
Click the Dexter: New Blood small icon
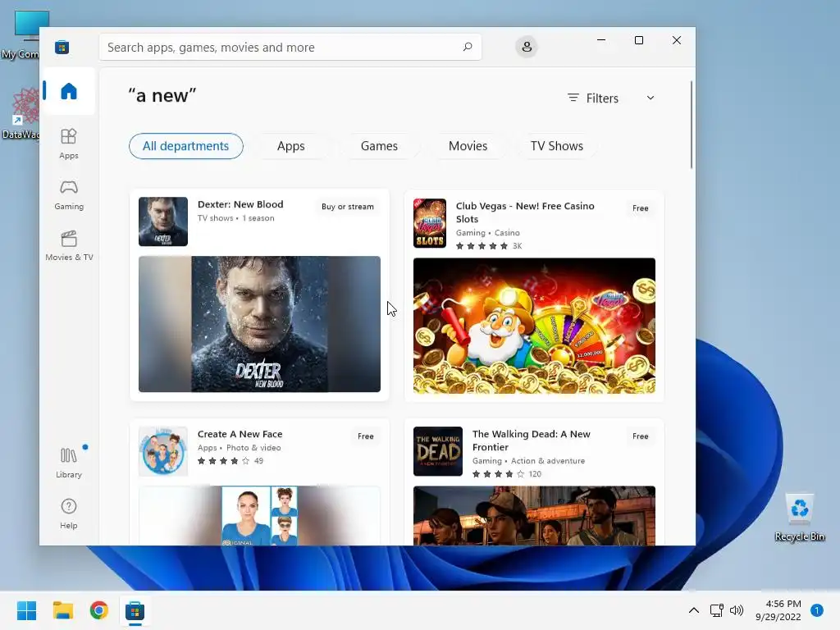pos(163,221)
